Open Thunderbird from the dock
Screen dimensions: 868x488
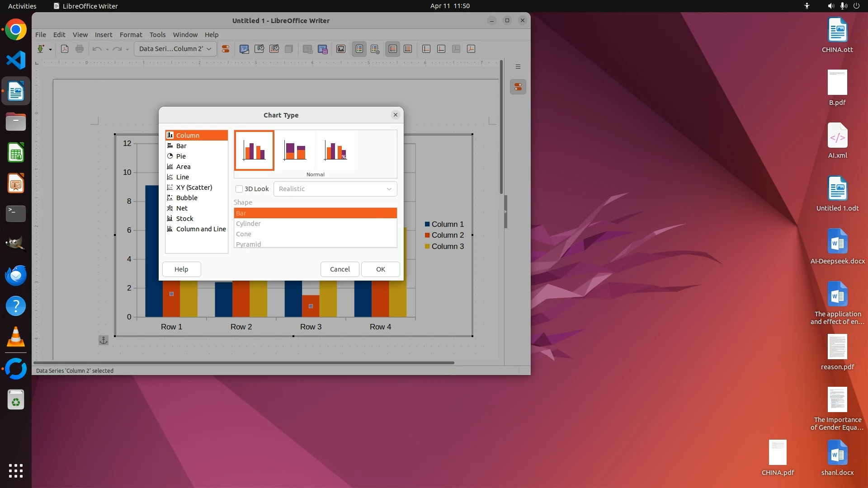pos(16,275)
